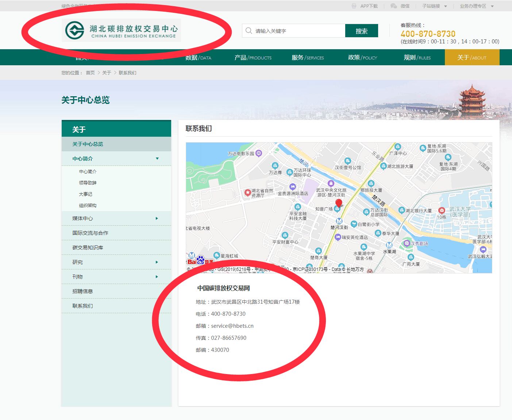Open 领导致辞 sidebar link
512x420 pixels.
pyautogui.click(x=88, y=183)
